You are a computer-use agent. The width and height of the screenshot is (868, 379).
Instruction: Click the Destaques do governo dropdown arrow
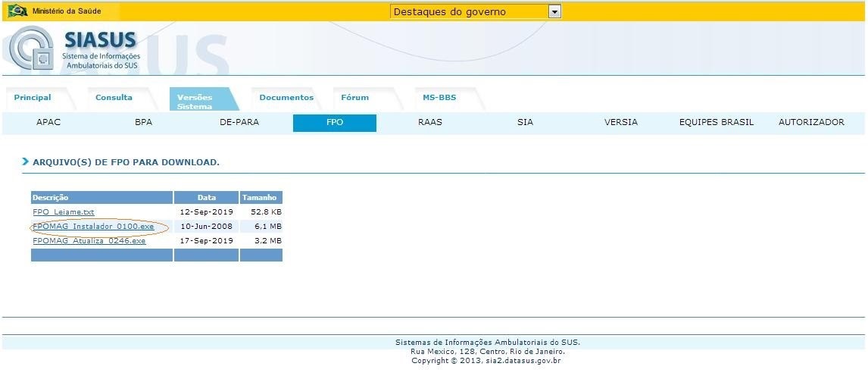click(x=554, y=11)
